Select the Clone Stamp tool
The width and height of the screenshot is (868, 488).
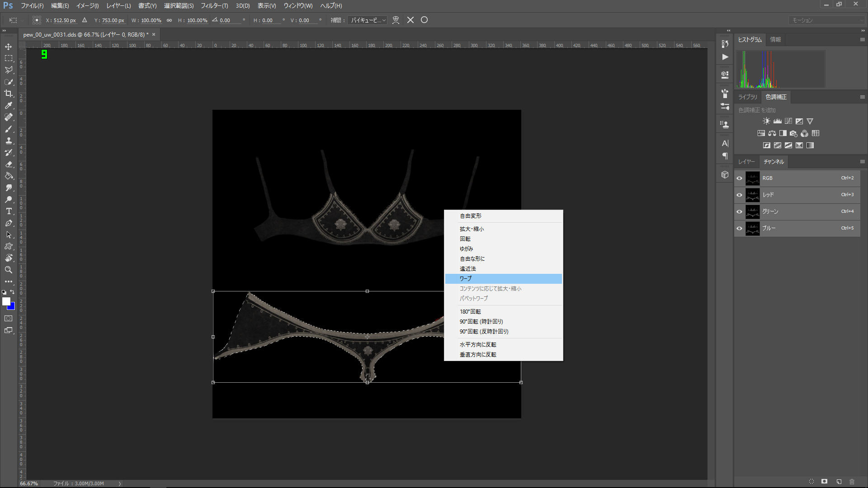pos(9,141)
